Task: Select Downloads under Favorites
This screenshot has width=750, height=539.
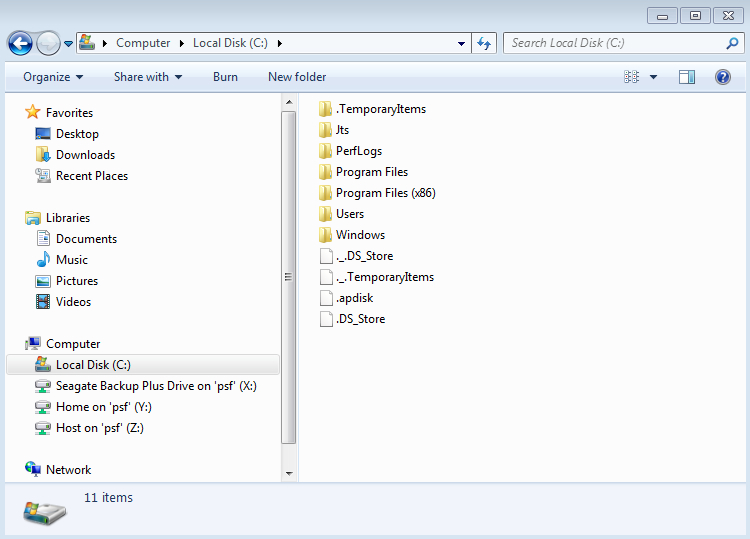Action: 85,155
